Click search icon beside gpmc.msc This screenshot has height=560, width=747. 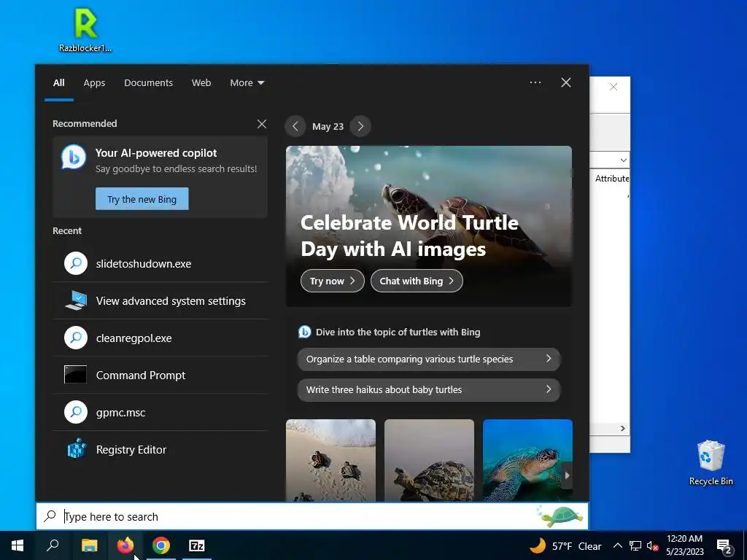click(x=76, y=412)
